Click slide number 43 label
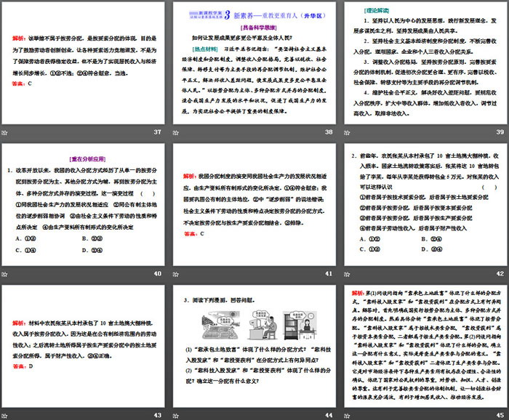Viewport: 509px width, 420px height. tap(158, 415)
